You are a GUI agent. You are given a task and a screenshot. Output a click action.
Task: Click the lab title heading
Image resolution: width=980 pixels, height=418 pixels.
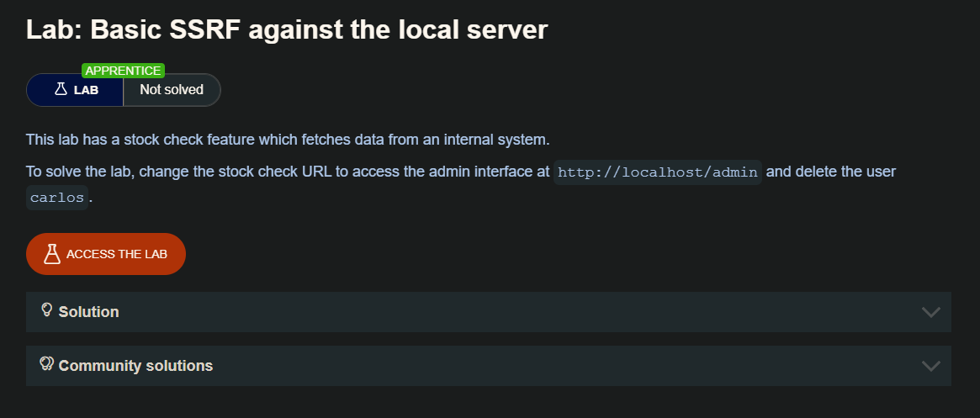(287, 30)
